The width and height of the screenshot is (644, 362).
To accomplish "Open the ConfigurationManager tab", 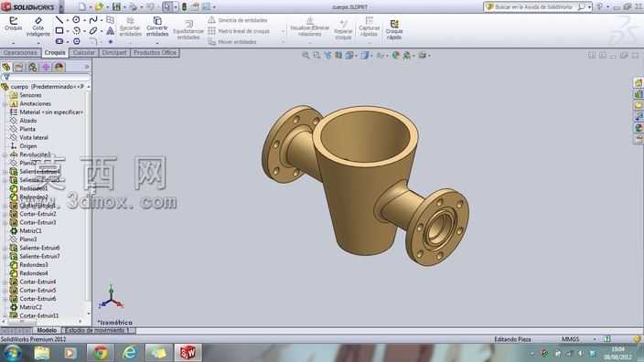I will (x=32, y=67).
